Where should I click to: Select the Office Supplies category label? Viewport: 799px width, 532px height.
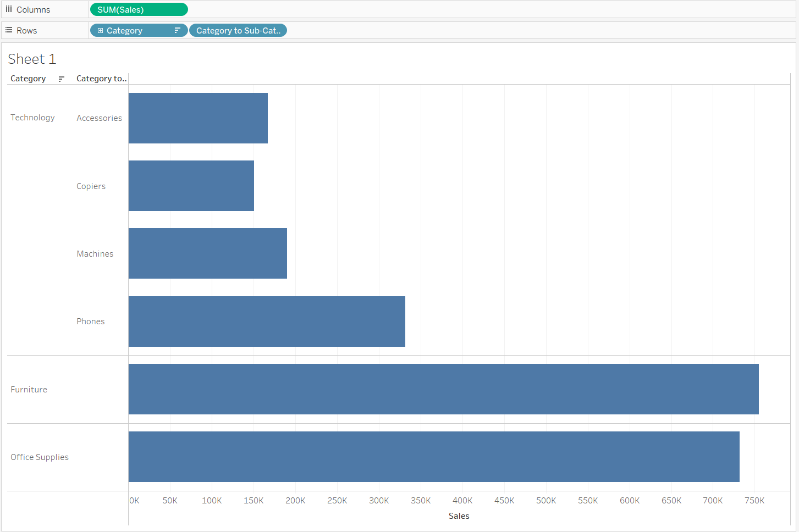tap(40, 457)
